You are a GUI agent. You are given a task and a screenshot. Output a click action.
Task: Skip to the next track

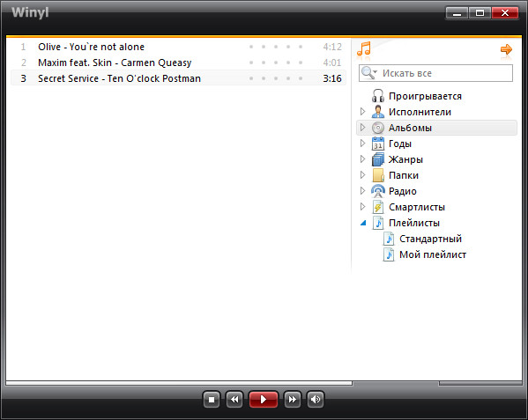(293, 400)
